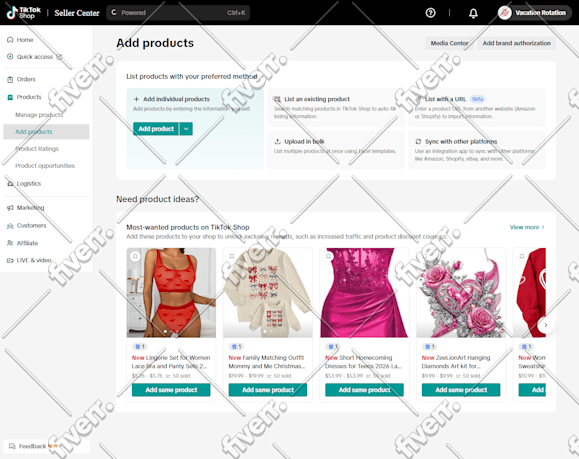Click the Feedback icon

[12, 446]
